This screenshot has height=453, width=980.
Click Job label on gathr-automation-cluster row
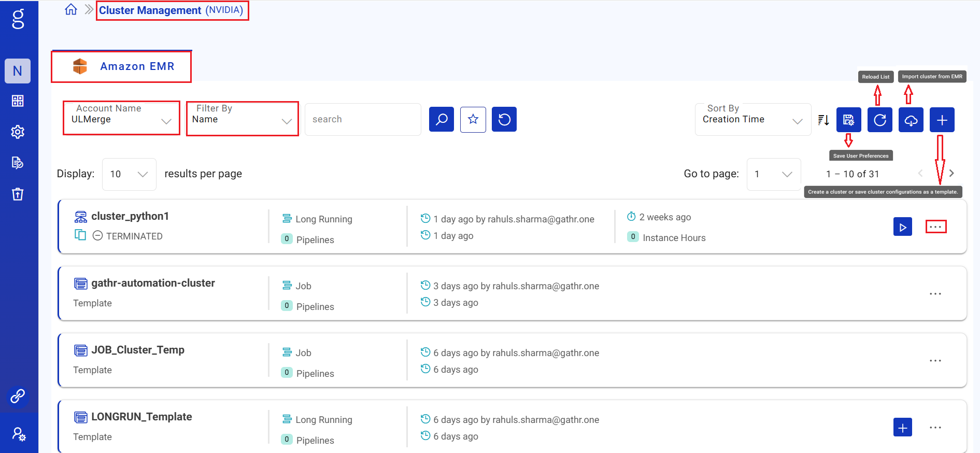click(303, 286)
